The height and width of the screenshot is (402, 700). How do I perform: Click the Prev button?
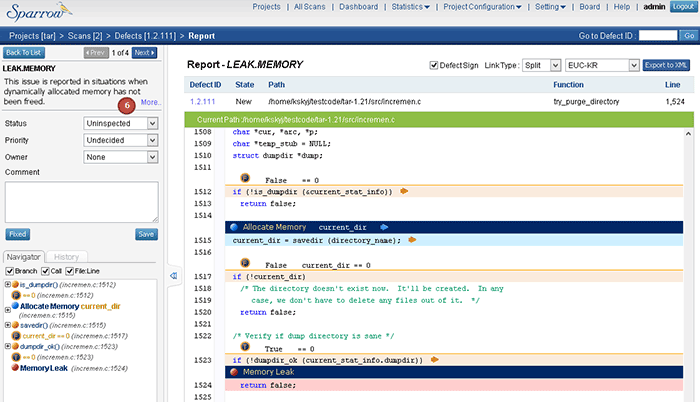[x=96, y=53]
